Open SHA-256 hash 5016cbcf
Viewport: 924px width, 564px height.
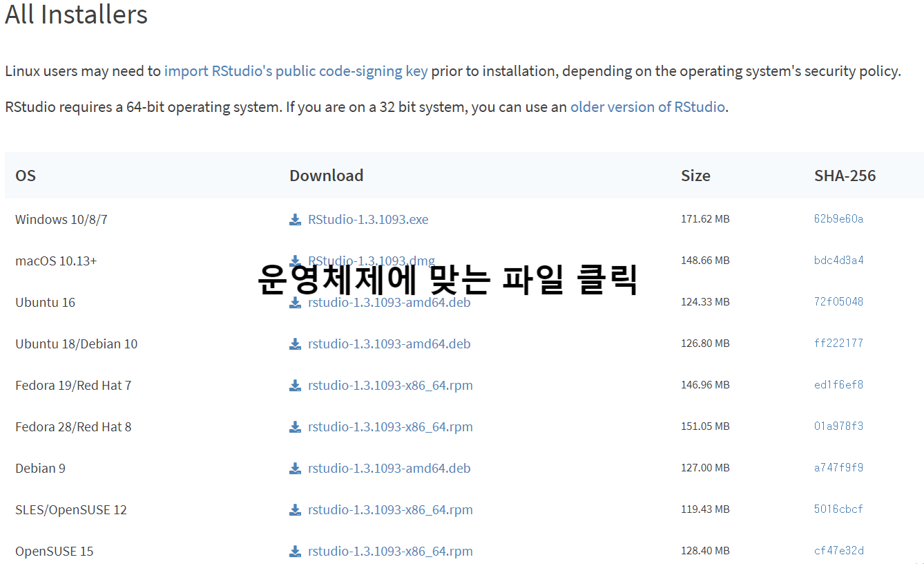point(838,509)
